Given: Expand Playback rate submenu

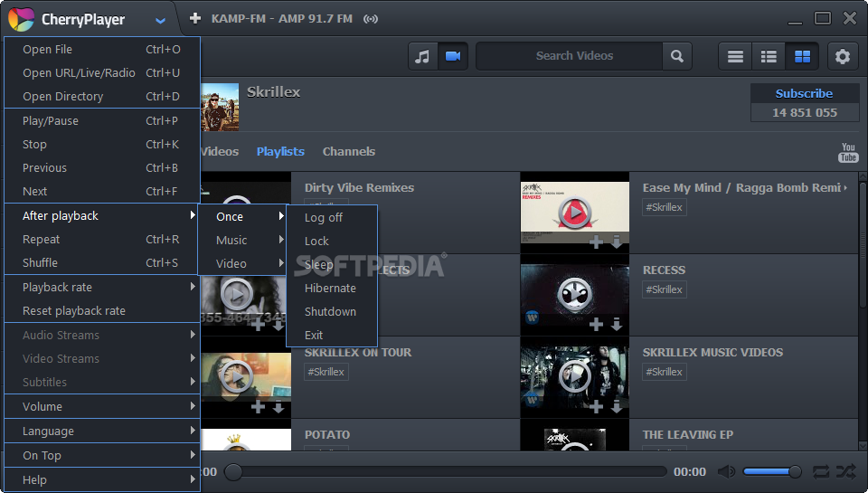Looking at the screenshot, I should tap(102, 287).
